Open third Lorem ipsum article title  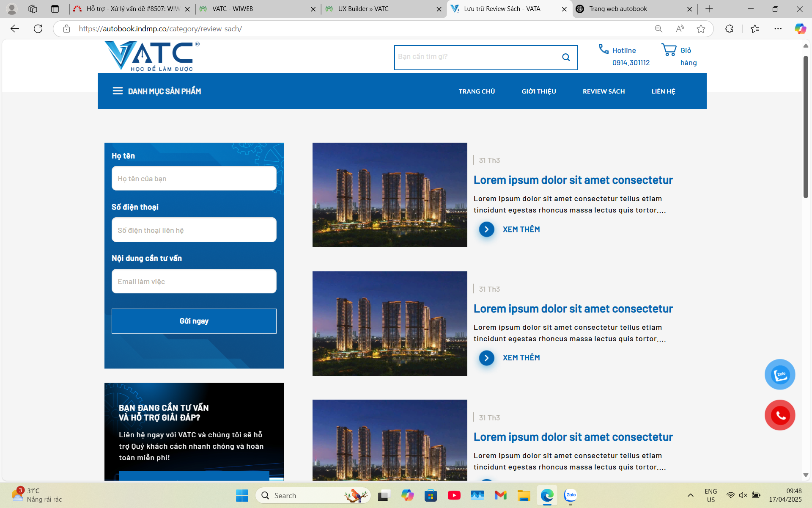tap(573, 437)
